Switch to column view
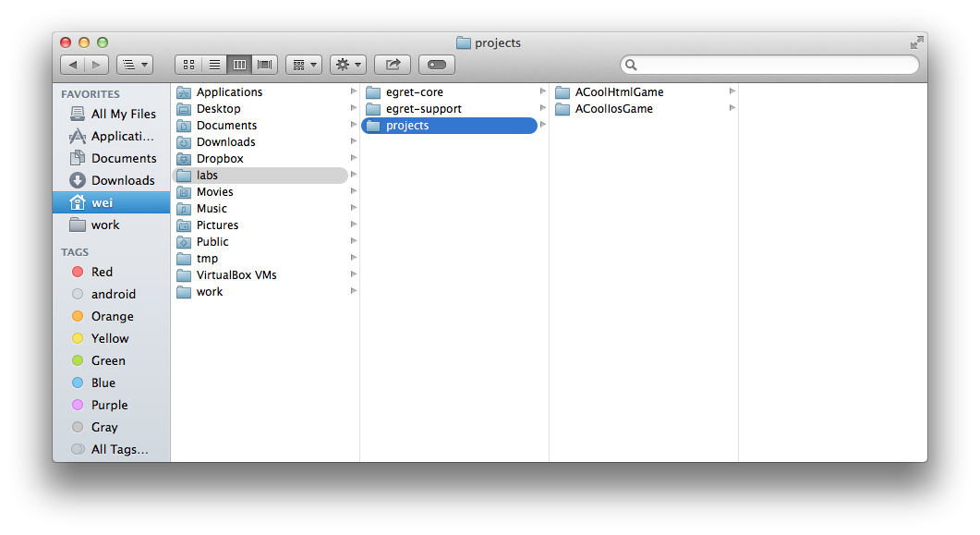 [x=239, y=65]
